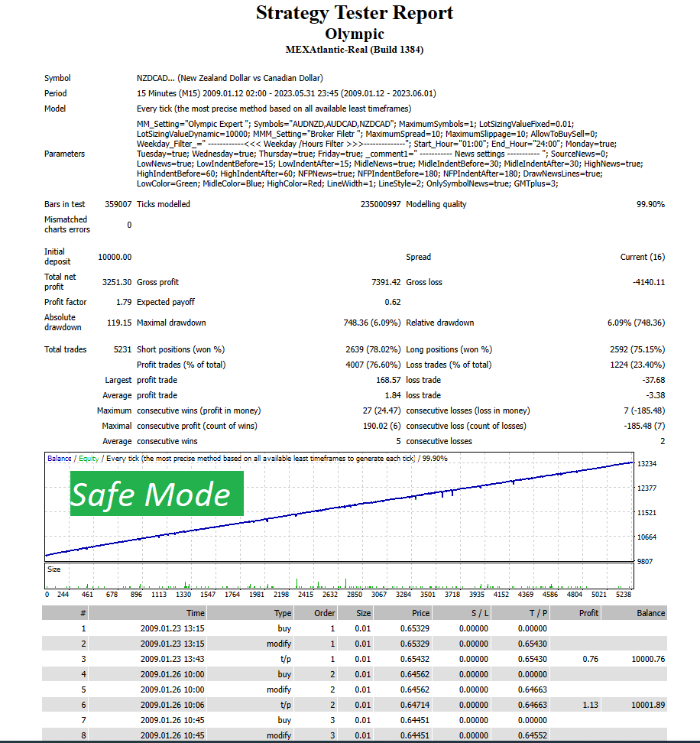Click the Olympic expert name heading
The height and width of the screenshot is (743, 700).
click(x=355, y=34)
